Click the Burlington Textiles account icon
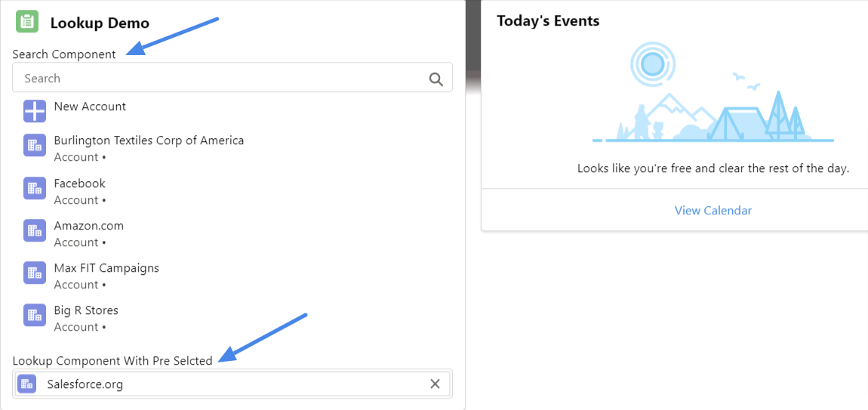Screen dimensions: 868x410 click(35, 146)
